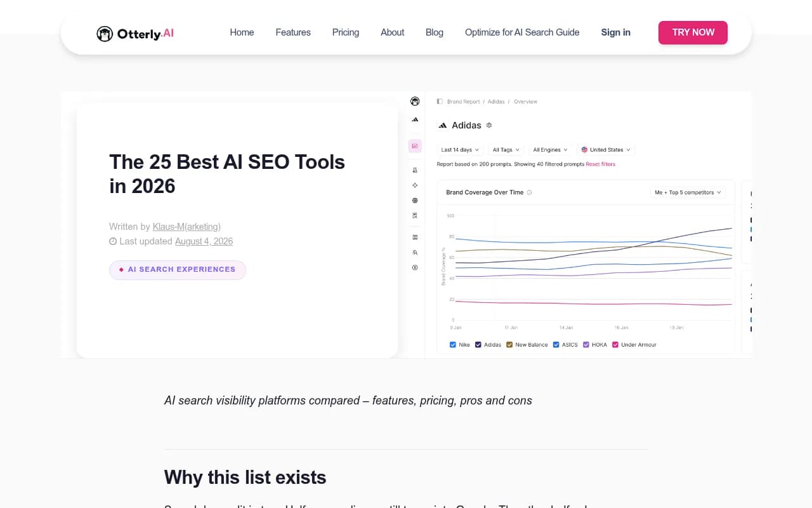Image resolution: width=812 pixels, height=508 pixels.
Task: Open the dollar coin billing sidebar icon
Action: (x=415, y=268)
